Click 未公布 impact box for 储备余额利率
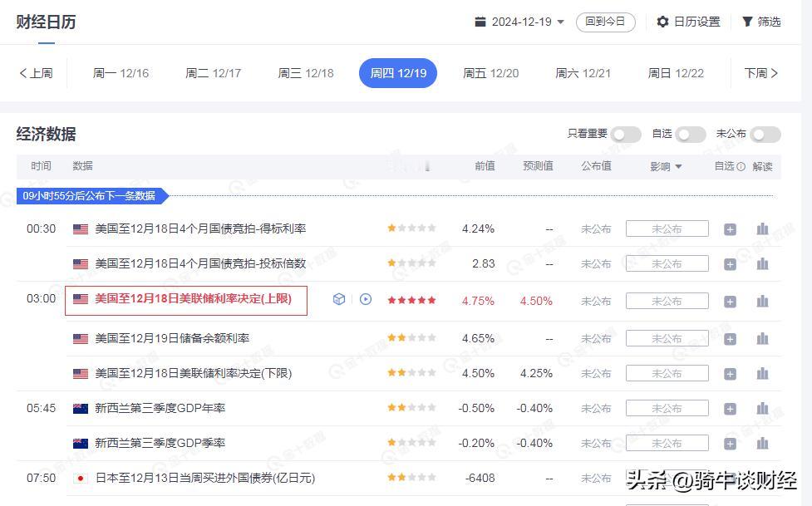The image size is (812, 506). (x=667, y=338)
